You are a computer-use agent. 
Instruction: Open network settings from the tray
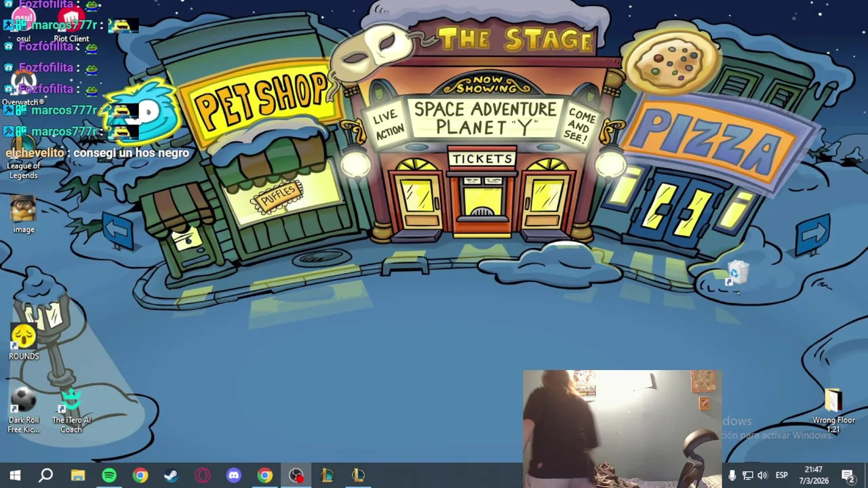click(747, 476)
